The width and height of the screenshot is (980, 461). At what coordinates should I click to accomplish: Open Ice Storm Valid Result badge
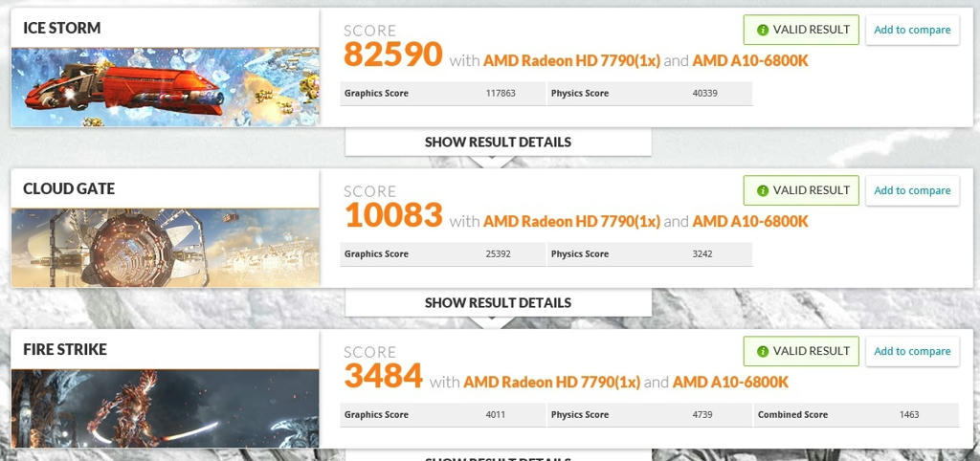click(x=801, y=30)
